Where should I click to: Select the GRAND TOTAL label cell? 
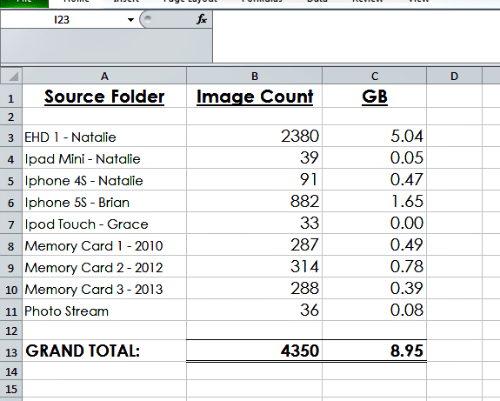coord(104,351)
